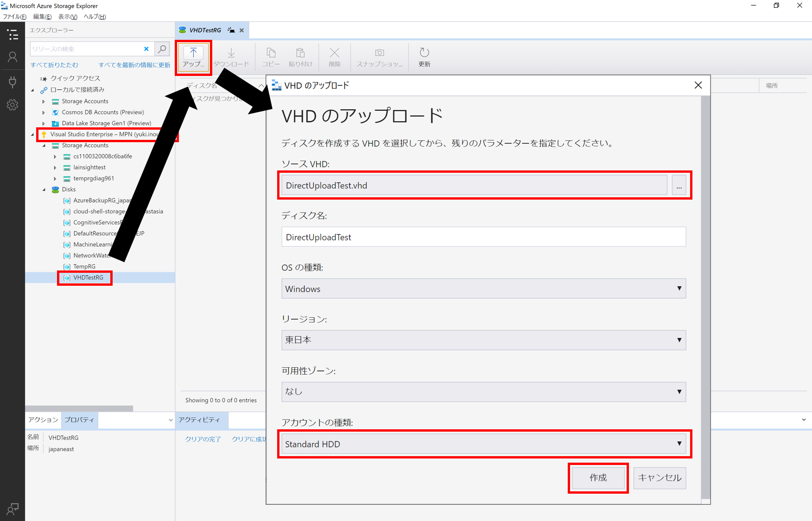This screenshot has width=812, height=521.
Task: Open the connect plug icon in sidebar
Action: pos(13,82)
